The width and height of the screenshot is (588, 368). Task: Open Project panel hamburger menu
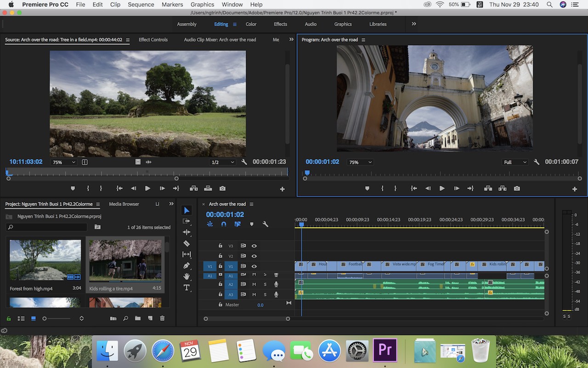(x=97, y=204)
